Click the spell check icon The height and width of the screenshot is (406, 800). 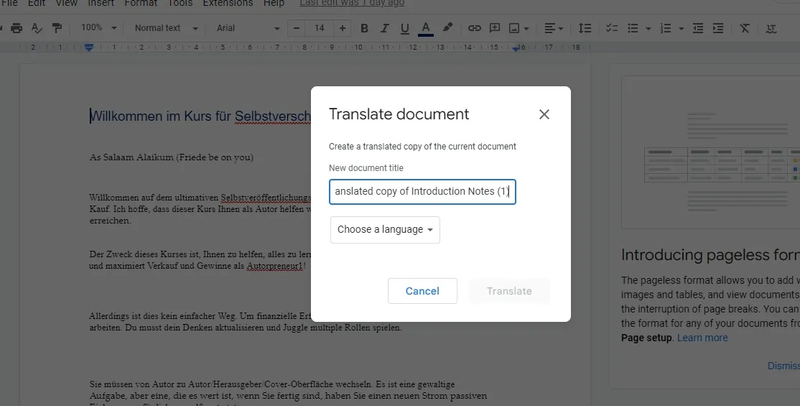[37, 28]
